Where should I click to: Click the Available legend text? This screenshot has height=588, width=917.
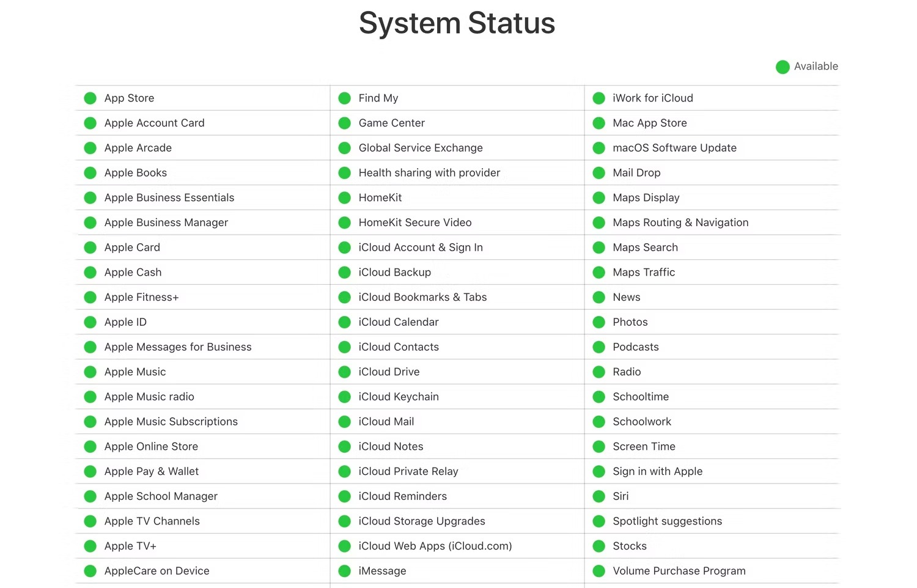click(x=816, y=67)
